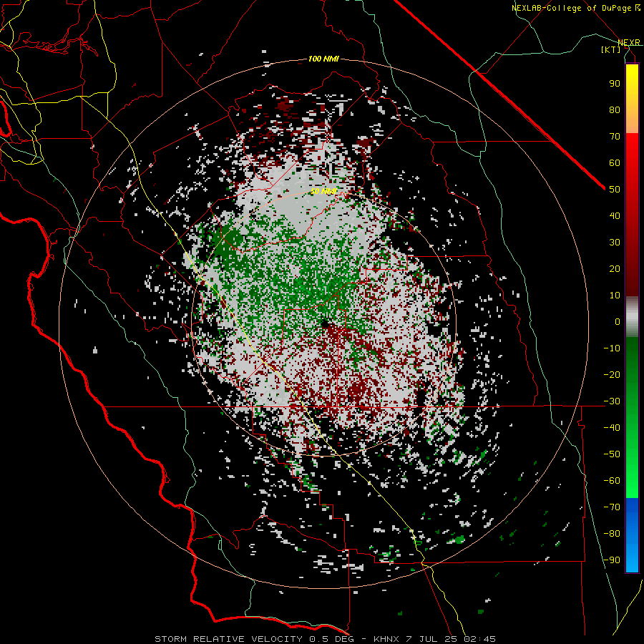Click the scale label 10
This screenshot has height=644, width=644.
pyautogui.click(x=615, y=296)
